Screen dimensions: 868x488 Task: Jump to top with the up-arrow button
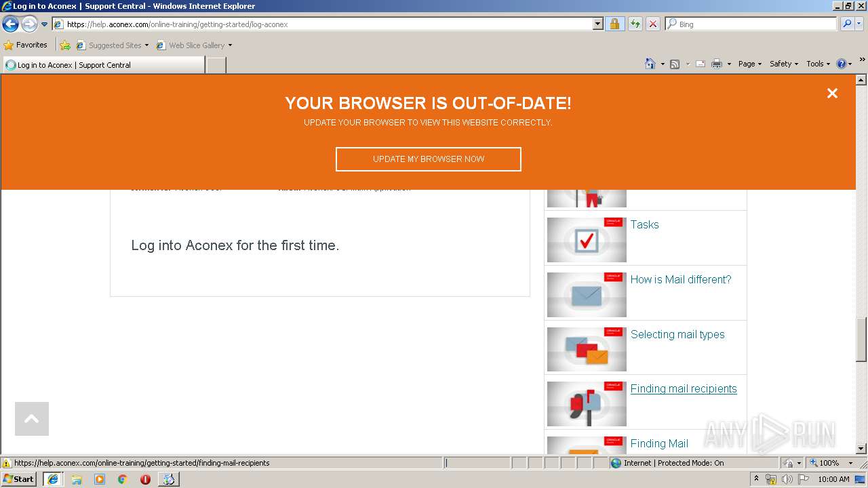tap(32, 419)
